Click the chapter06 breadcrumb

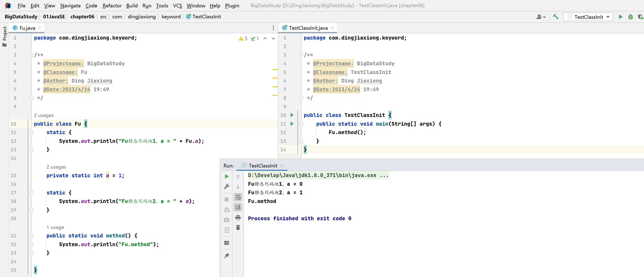coord(82,17)
